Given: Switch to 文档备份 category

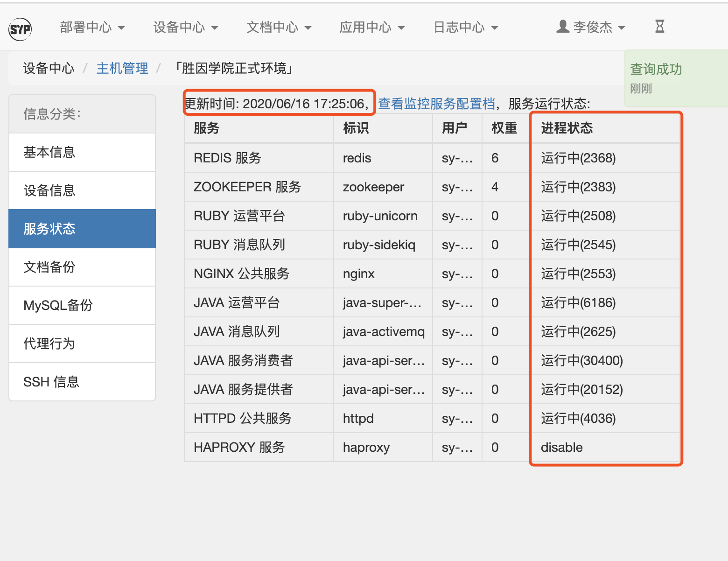Looking at the screenshot, I should click(x=82, y=267).
